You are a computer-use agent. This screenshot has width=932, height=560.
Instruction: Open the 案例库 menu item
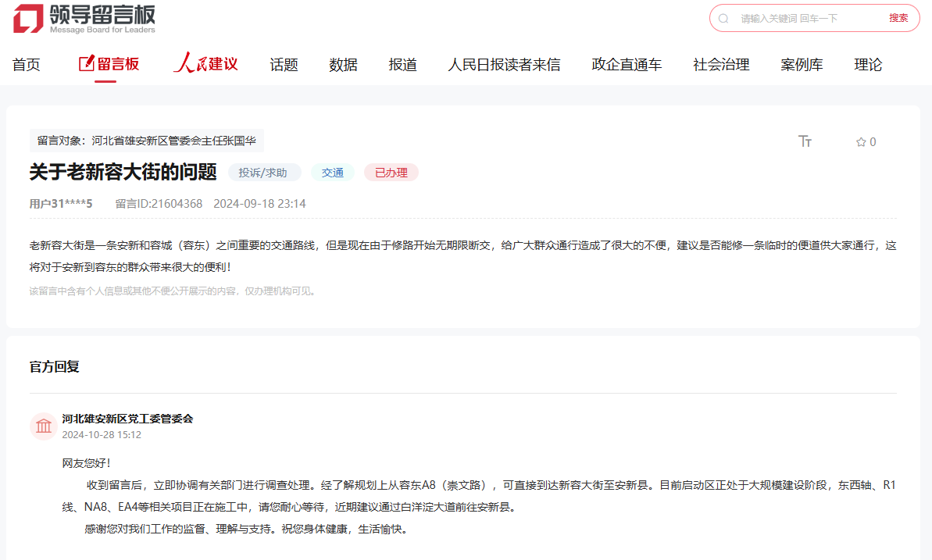[x=802, y=65]
